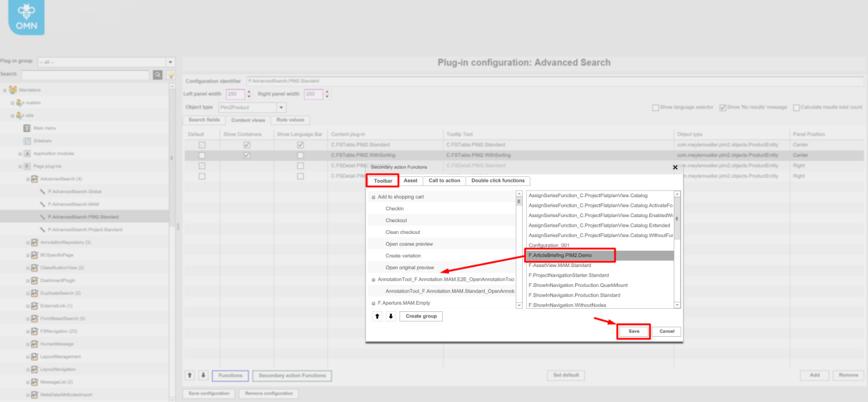Screen dimensions: 868x402
Task: Switch to the Search fields tab
Action: pos(204,120)
